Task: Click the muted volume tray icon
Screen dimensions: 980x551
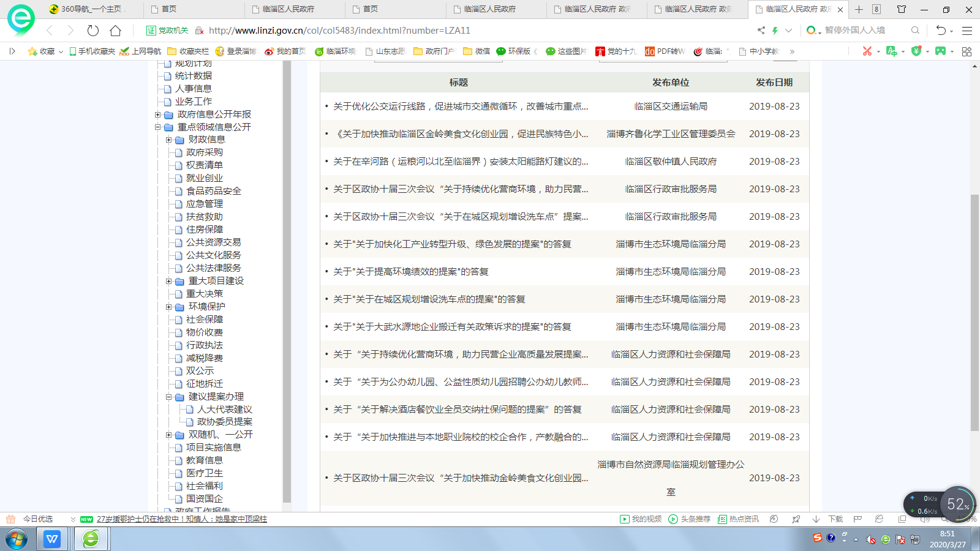Action: click(x=870, y=539)
